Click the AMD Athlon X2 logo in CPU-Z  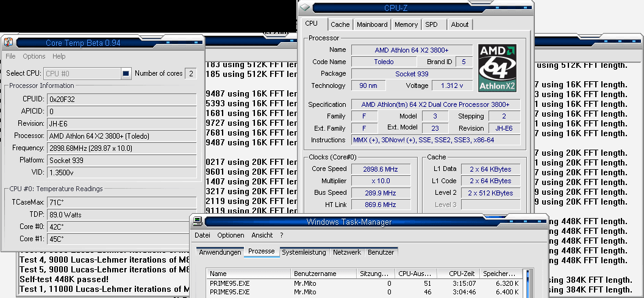[x=498, y=68]
